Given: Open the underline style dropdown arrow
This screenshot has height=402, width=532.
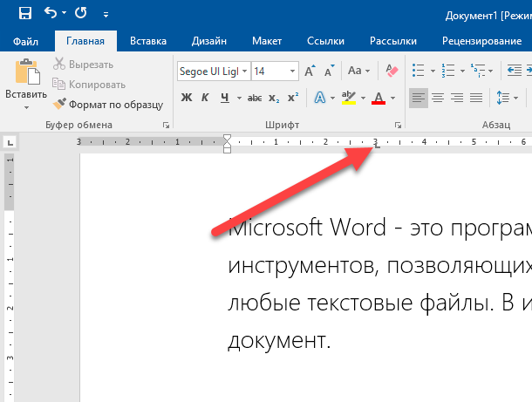Looking at the screenshot, I should coord(239,98).
